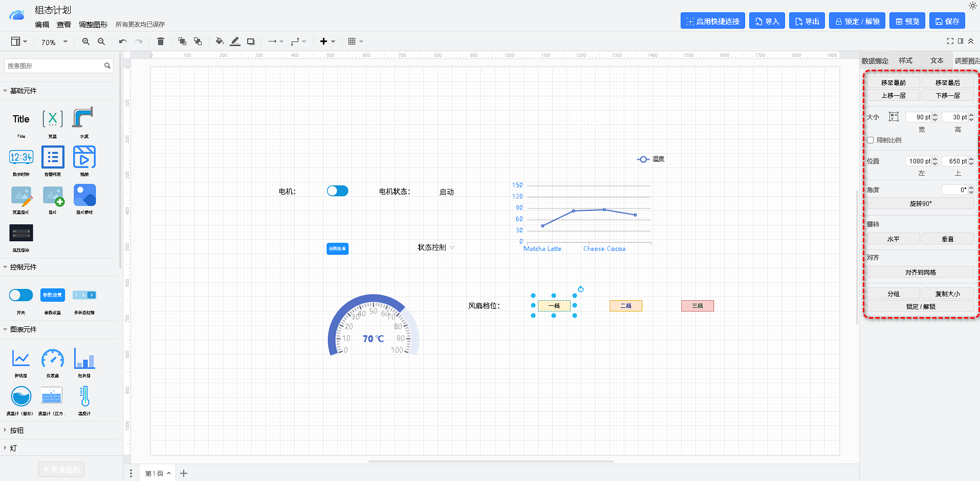Image resolution: width=980 pixels, height=481 pixels.
Task: Toggle the 电机 switch on the canvas
Action: click(337, 191)
